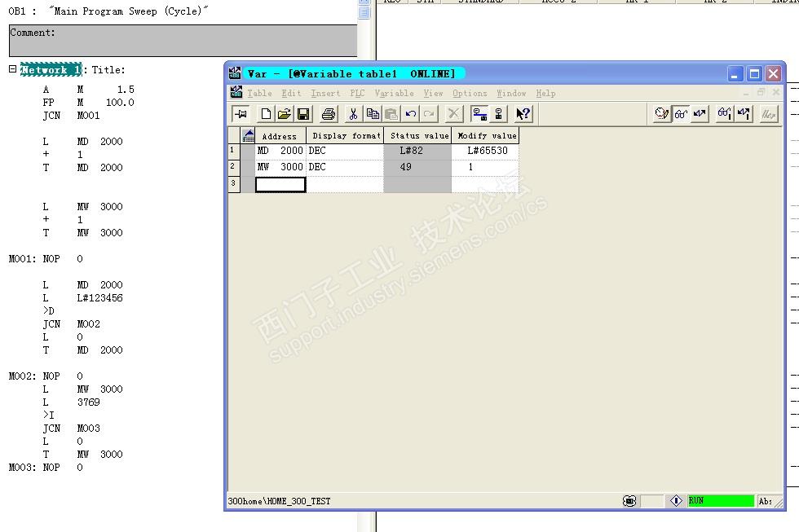Image resolution: width=799 pixels, height=532 pixels.
Task: Update monitor values once icon
Action: coord(724,113)
